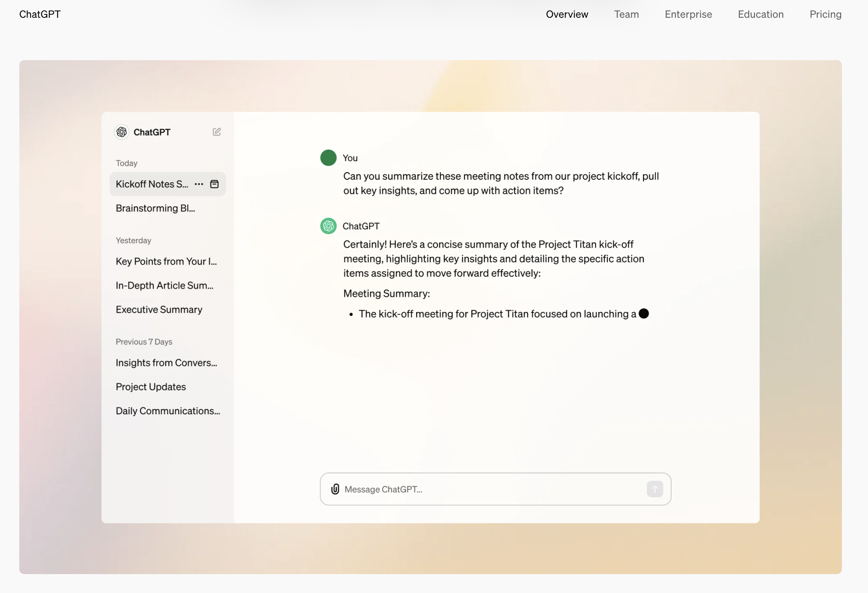Open the Overview tab
Viewport: 868px width, 593px height.
click(567, 14)
